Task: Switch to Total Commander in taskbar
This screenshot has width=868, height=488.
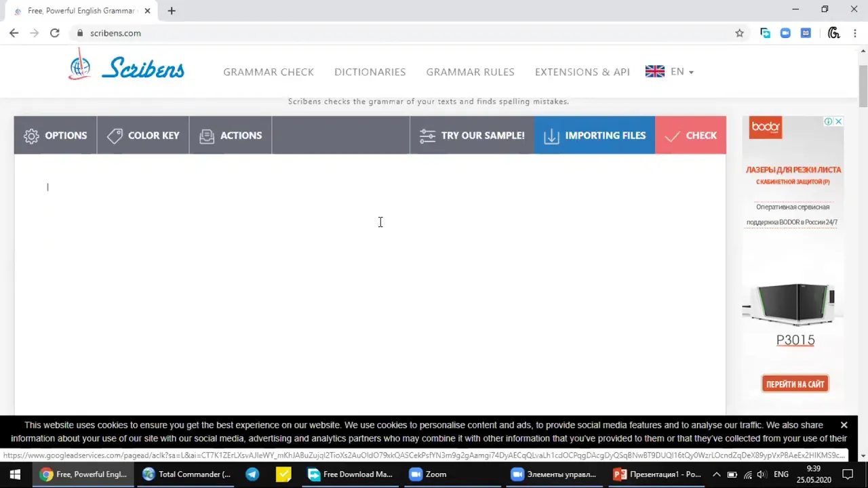Action: coord(186,474)
